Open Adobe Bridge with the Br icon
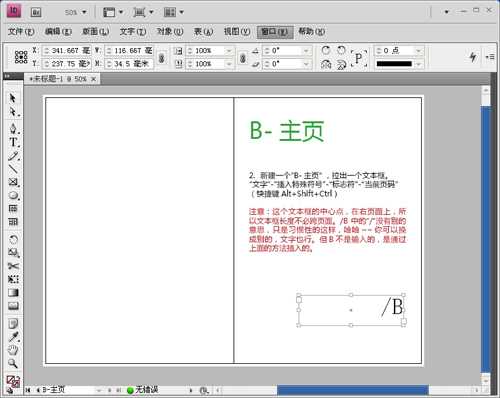The image size is (500, 398). 36,12
